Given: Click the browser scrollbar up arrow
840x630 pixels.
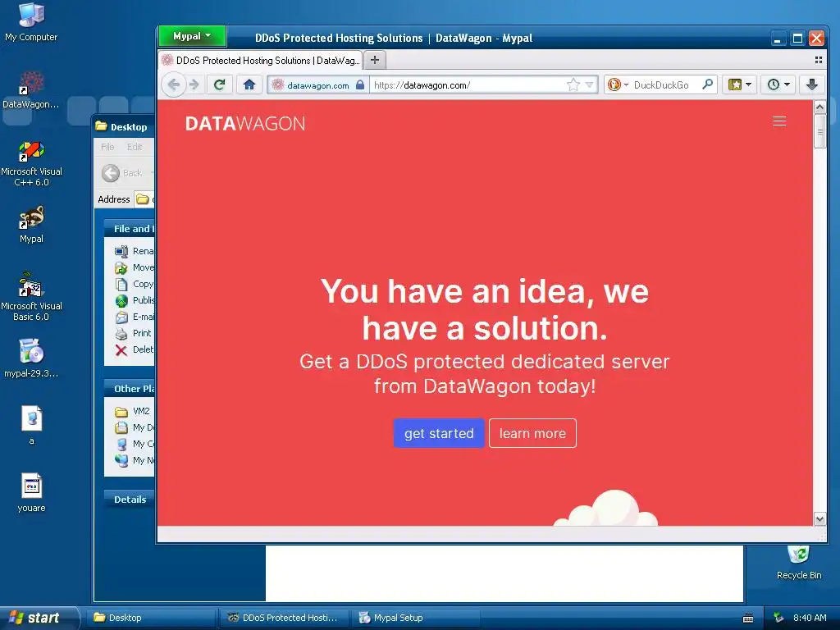Looking at the screenshot, I should pos(819,107).
